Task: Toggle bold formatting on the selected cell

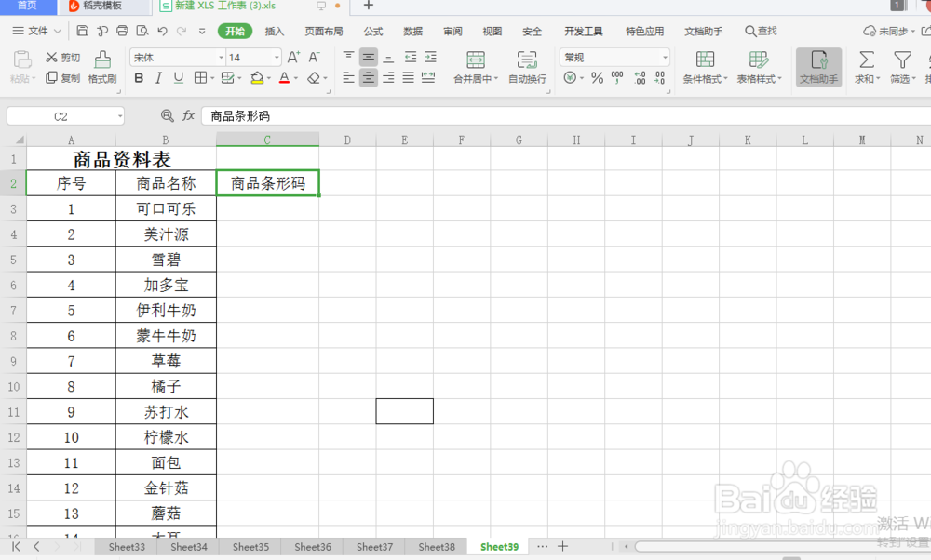Action: [x=139, y=78]
